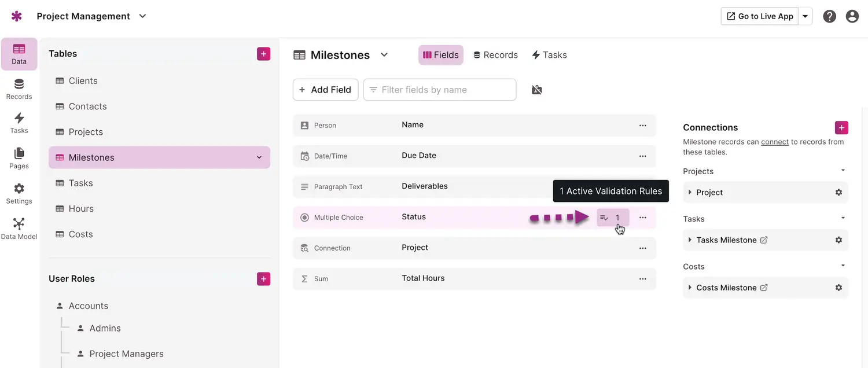The width and height of the screenshot is (868, 368).
Task: Expand the Costs Milestone connection
Action: [690, 288]
